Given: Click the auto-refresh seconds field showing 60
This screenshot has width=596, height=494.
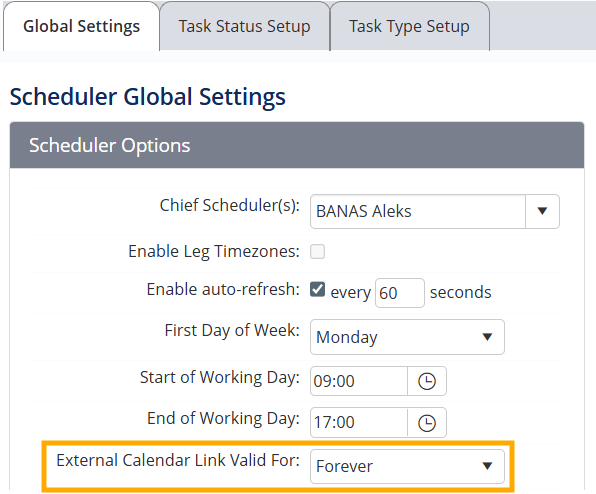Looking at the screenshot, I should point(399,293).
